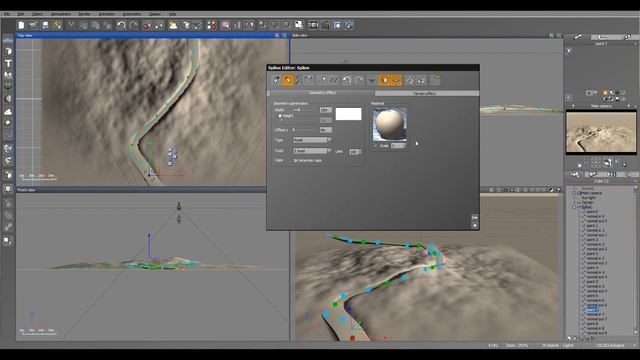Click the Width slider in Geometry generation
The image size is (640, 360).
coord(304,110)
